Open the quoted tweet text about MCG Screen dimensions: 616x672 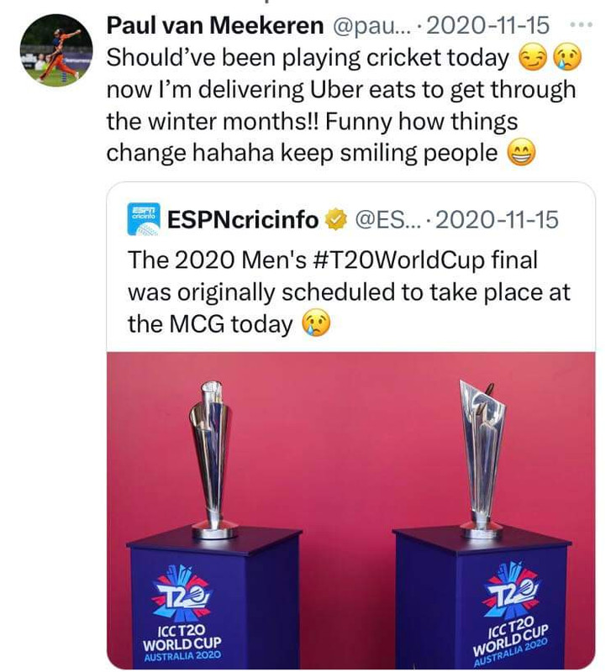[349, 292]
